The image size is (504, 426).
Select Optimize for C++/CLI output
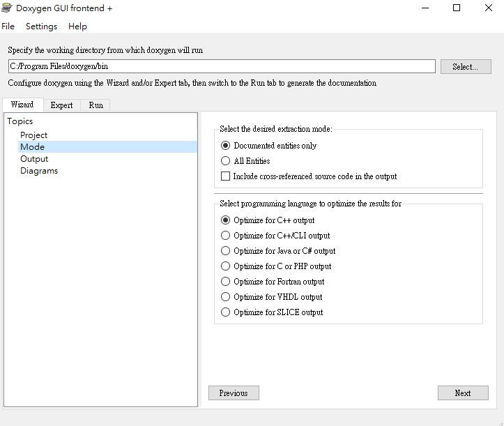[275, 236]
